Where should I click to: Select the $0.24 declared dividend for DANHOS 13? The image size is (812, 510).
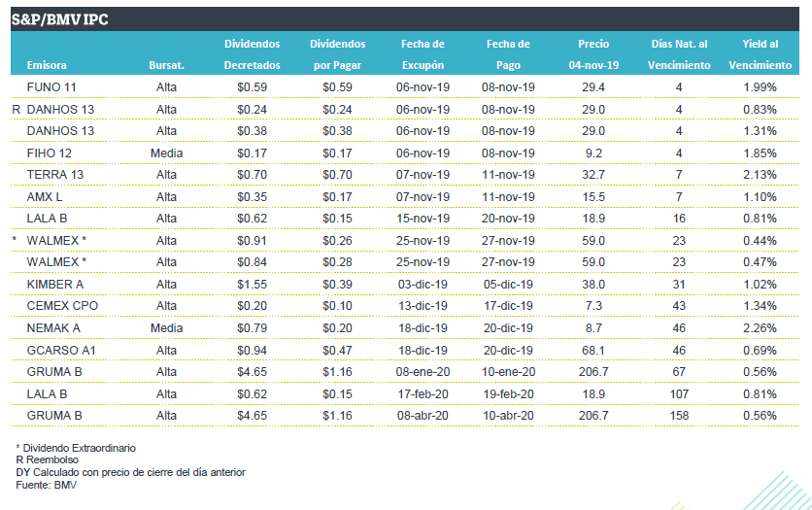[x=252, y=109]
